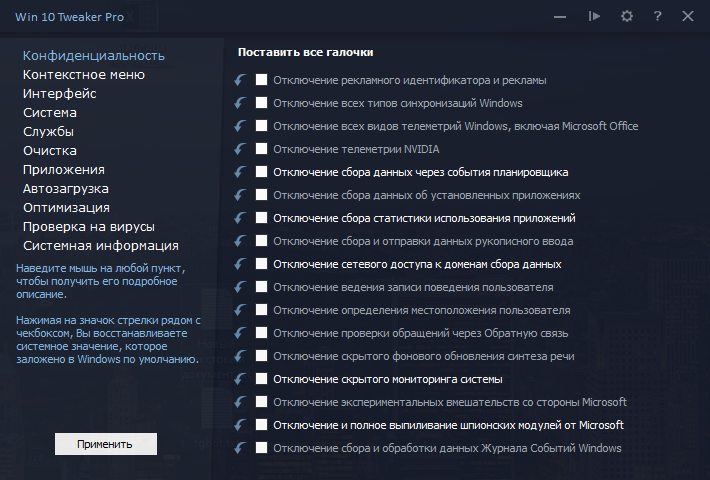Open the Система section
The width and height of the screenshot is (710, 480).
(50, 113)
